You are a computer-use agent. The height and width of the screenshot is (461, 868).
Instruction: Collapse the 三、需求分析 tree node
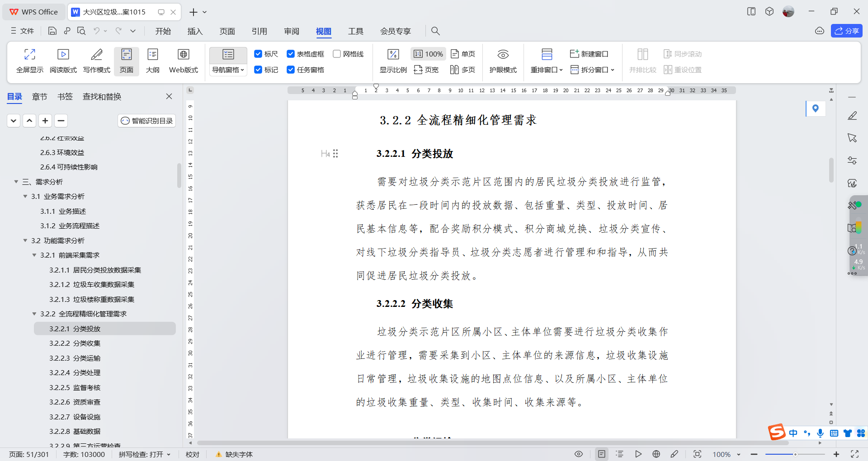click(16, 182)
